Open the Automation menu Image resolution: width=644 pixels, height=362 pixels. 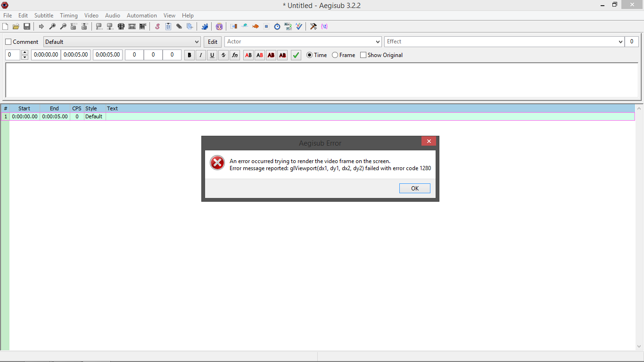tap(142, 16)
